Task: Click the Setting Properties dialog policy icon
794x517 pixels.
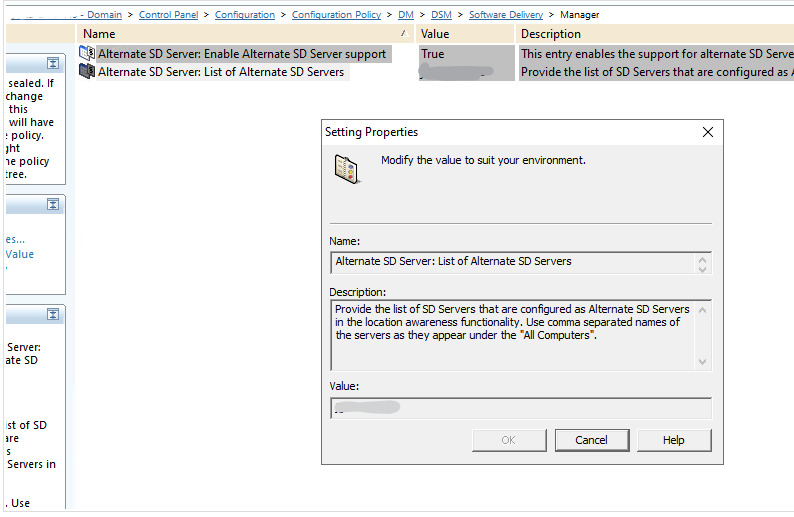Action: [347, 168]
